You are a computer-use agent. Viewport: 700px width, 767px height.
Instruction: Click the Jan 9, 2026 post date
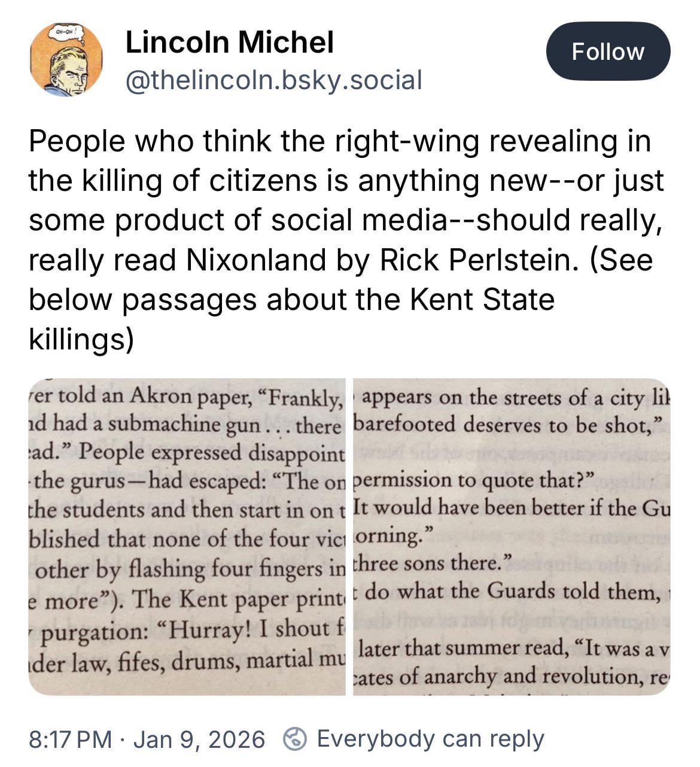199,739
